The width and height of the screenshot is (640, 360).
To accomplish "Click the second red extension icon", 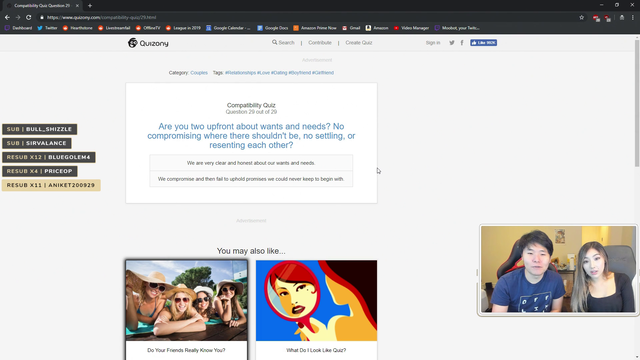I will 608,18.
